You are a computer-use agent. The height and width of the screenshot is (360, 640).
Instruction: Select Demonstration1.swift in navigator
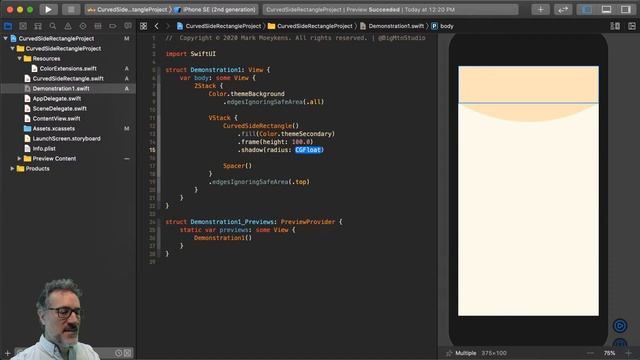tap(61, 89)
